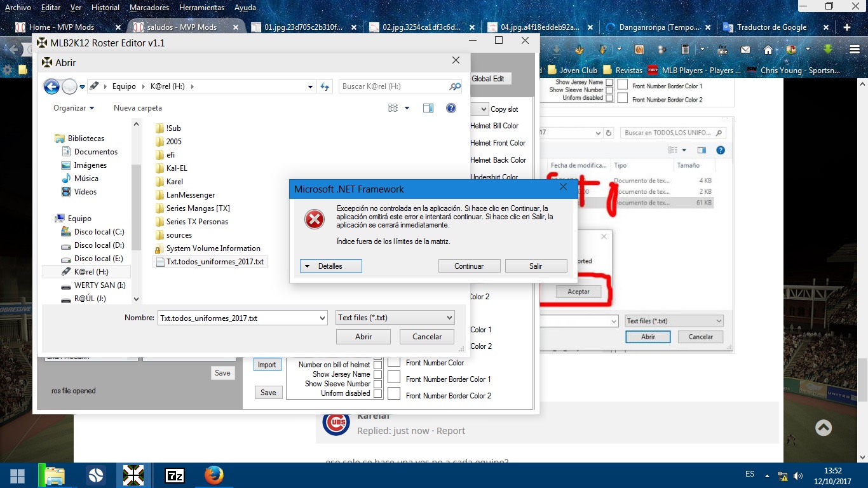Screen dimensions: 868x488
Task: Toggle the preview pane icon
Action: [x=428, y=108]
